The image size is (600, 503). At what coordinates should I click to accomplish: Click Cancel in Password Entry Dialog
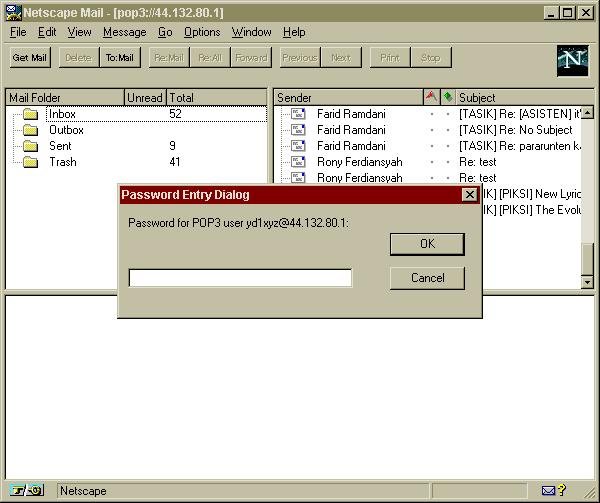pos(427,278)
